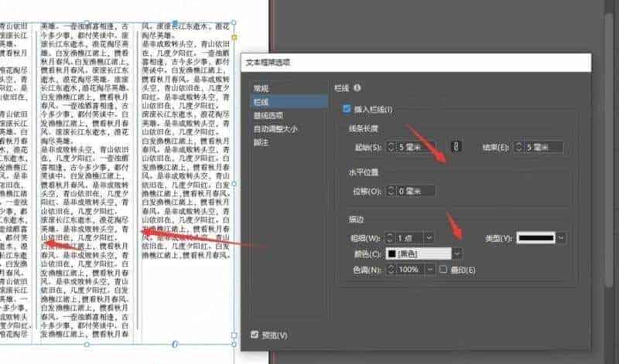Click the 结束(E) 5 毫米 input field
Viewport: 619px width, 364px height.
pyautogui.click(x=543, y=147)
